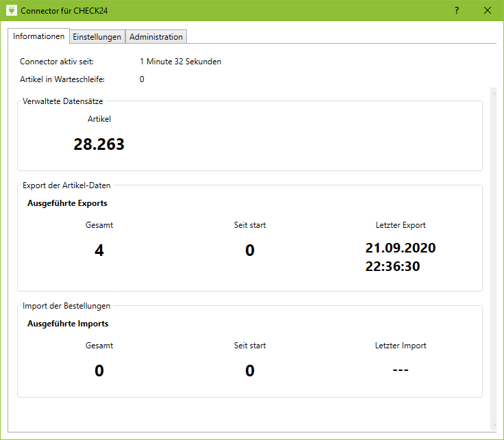Switch to the Informationen tab

click(x=39, y=36)
